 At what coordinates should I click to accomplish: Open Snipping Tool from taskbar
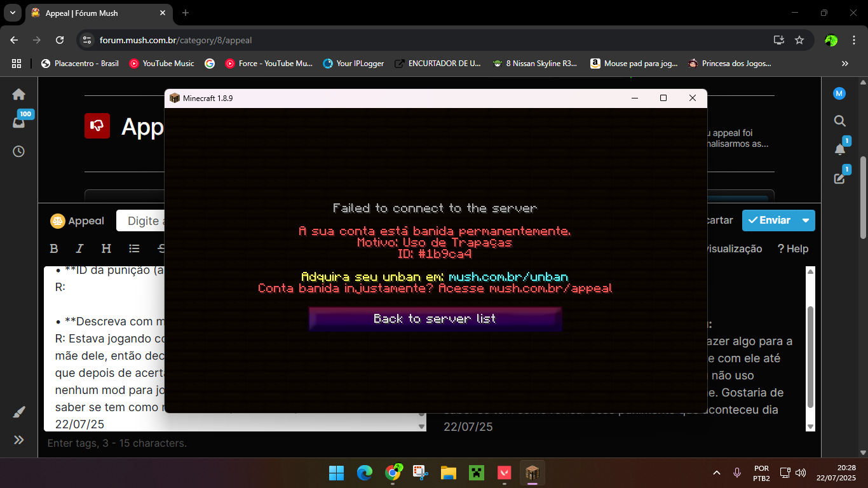tap(420, 473)
